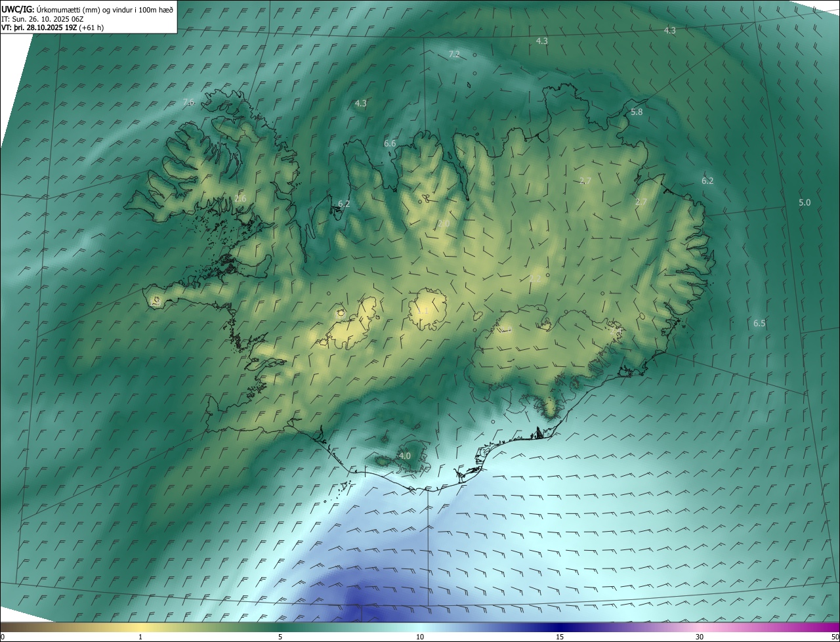
Task: Click the map value label 2.2
Action: pyautogui.click(x=535, y=278)
